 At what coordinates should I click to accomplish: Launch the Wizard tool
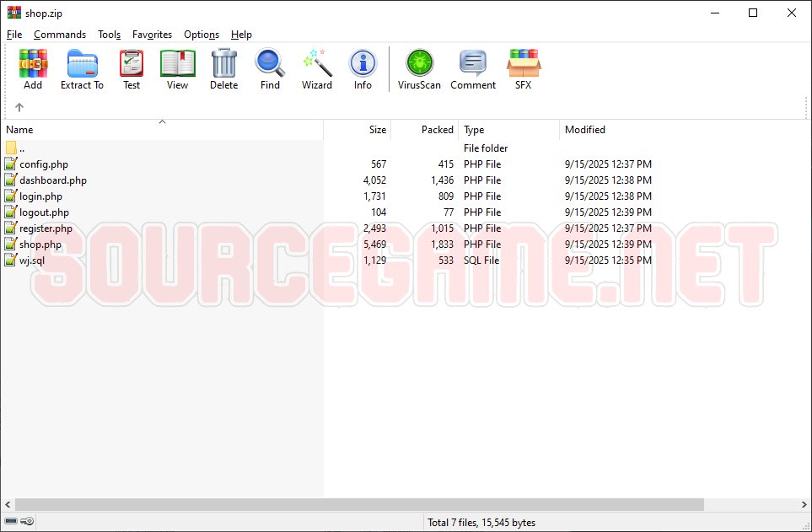pos(317,68)
